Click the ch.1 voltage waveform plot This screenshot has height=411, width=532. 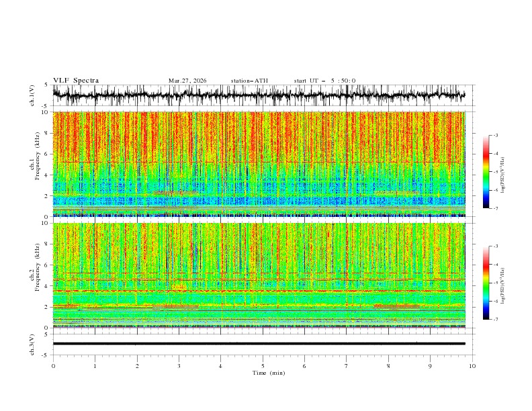point(263,95)
